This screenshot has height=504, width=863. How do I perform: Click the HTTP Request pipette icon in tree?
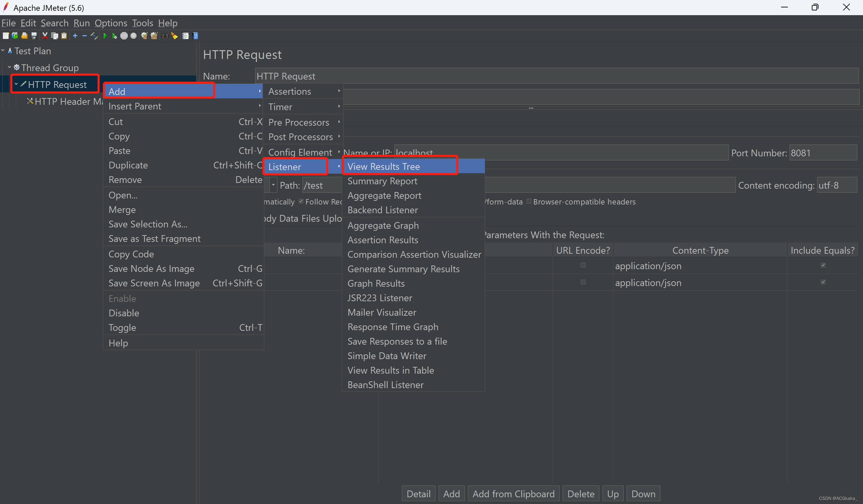point(23,84)
